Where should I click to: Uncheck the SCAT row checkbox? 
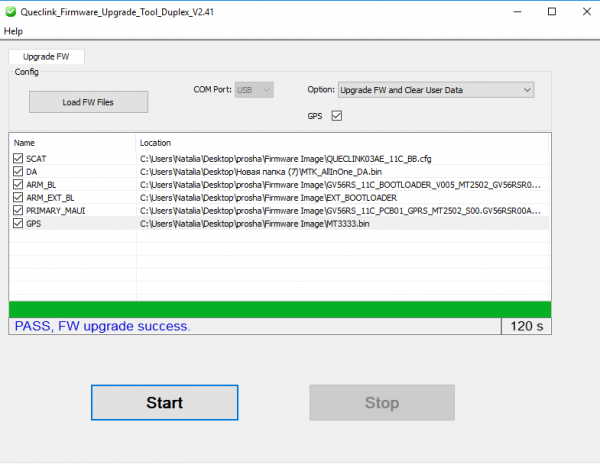coord(18,158)
